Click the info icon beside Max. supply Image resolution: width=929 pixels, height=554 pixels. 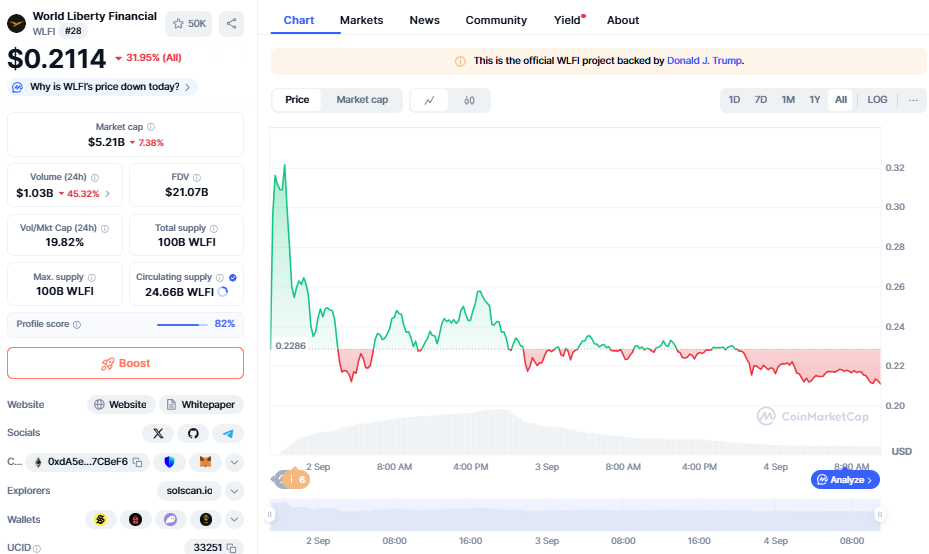coord(92,277)
